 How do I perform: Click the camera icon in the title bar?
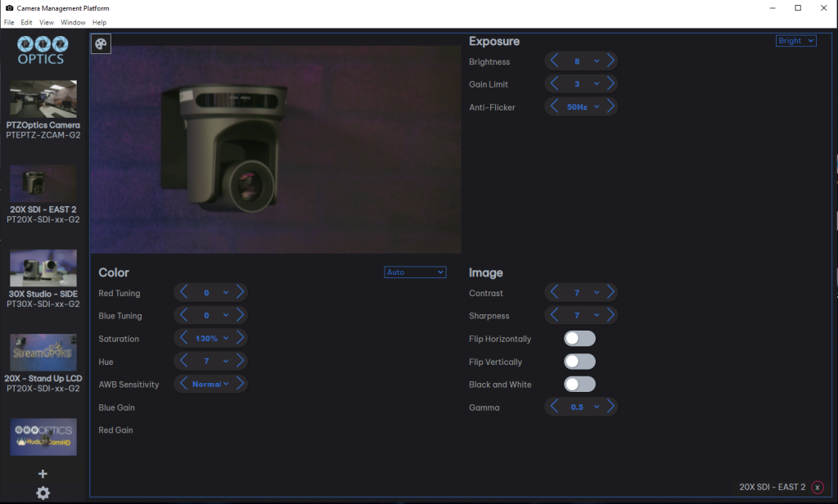(8, 7)
